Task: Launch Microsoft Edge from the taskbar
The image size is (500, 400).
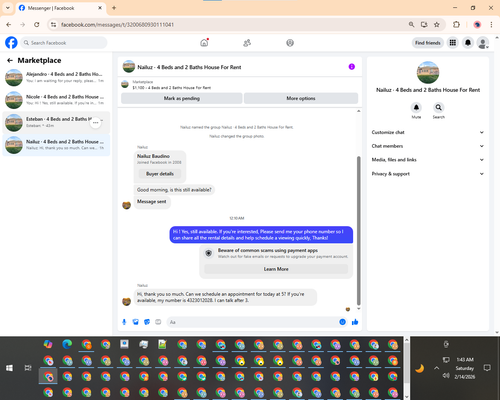Action: click(67, 344)
